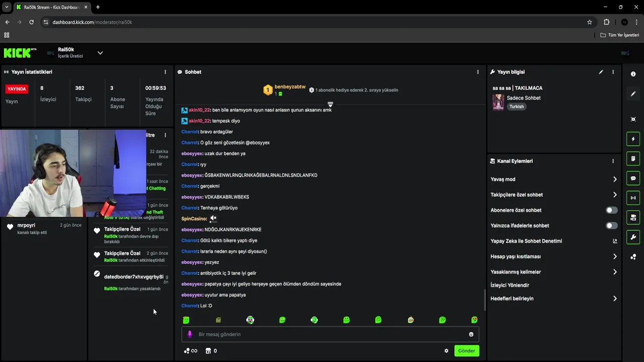Image resolution: width=644 pixels, height=362 pixels.
Task: Click the shop storefront icon below chat
Action: pos(208,351)
